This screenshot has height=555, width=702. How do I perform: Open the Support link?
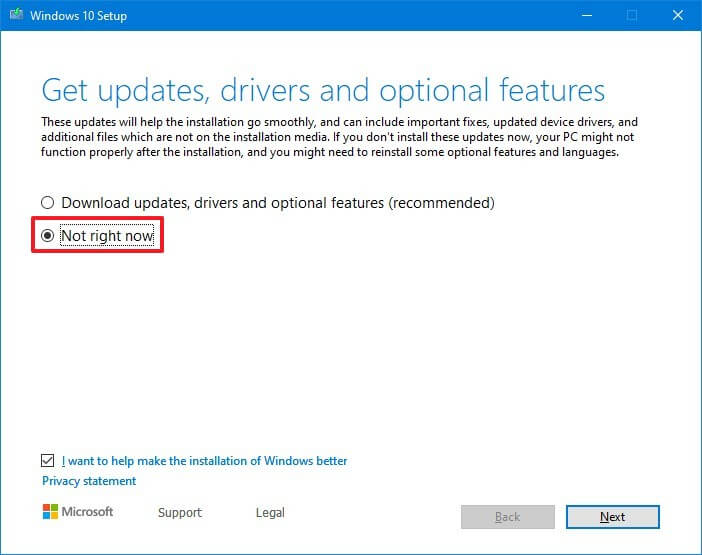click(180, 512)
